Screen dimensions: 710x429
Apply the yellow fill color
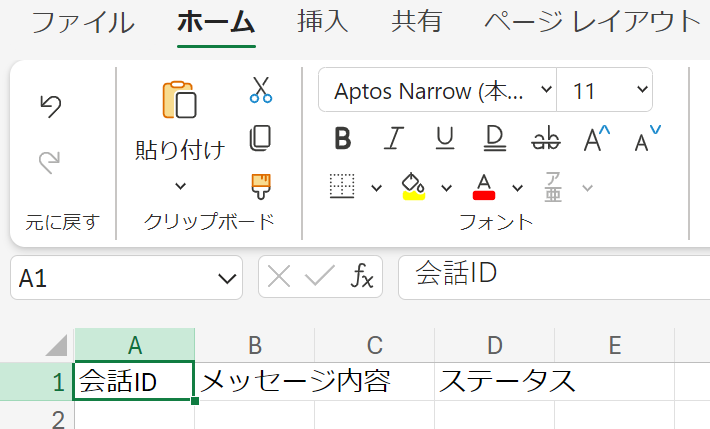coord(413,186)
